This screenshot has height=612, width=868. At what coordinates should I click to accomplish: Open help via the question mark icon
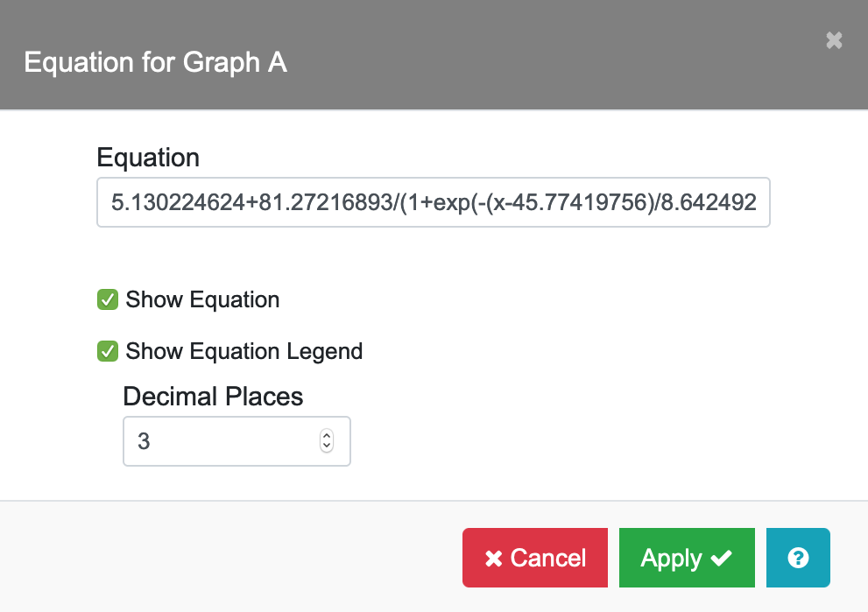click(797, 558)
